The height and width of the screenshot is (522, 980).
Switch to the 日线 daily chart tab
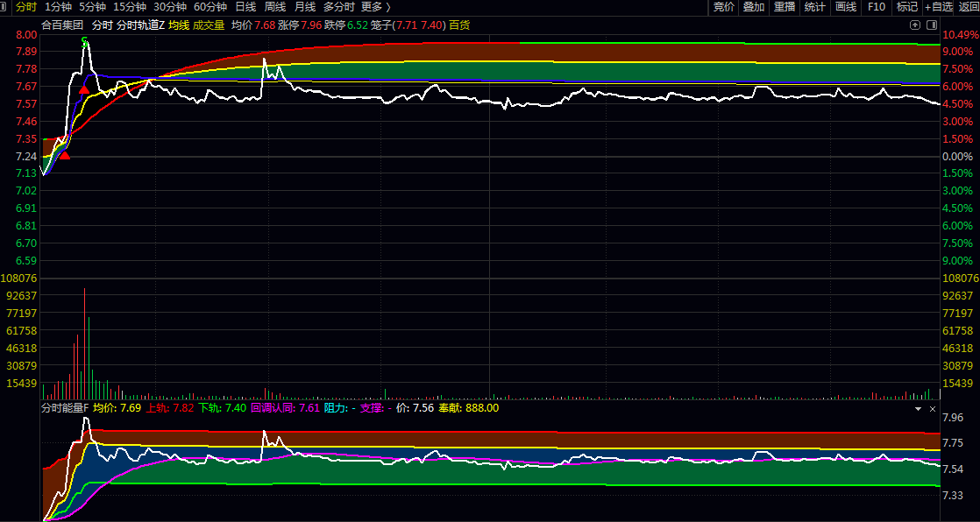[x=245, y=7]
